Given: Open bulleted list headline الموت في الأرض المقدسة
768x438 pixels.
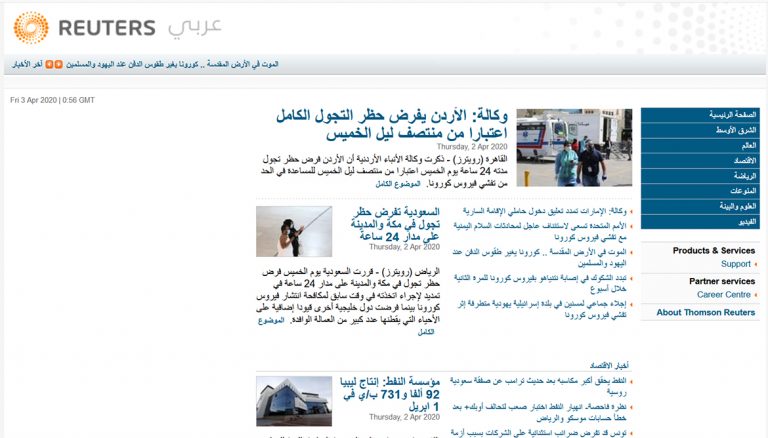Looking at the screenshot, I should 539,258.
